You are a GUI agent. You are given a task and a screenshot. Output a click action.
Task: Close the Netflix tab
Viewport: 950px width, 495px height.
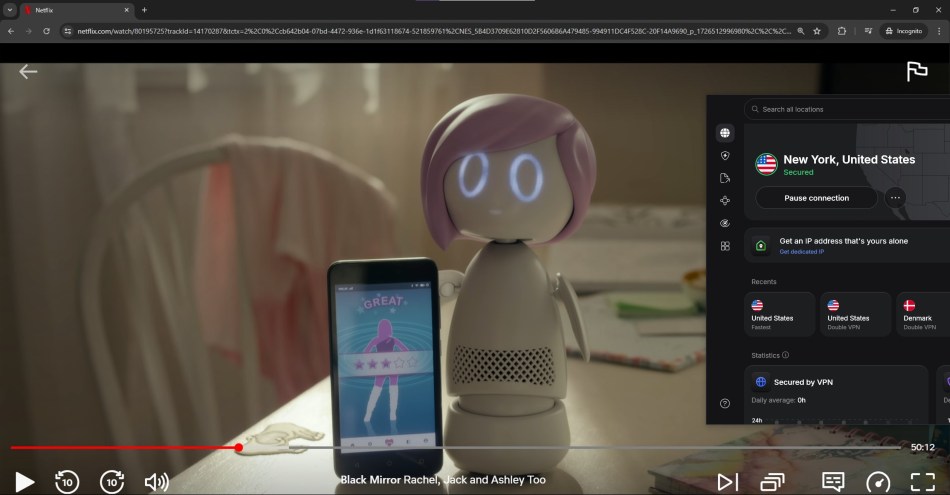[127, 10]
